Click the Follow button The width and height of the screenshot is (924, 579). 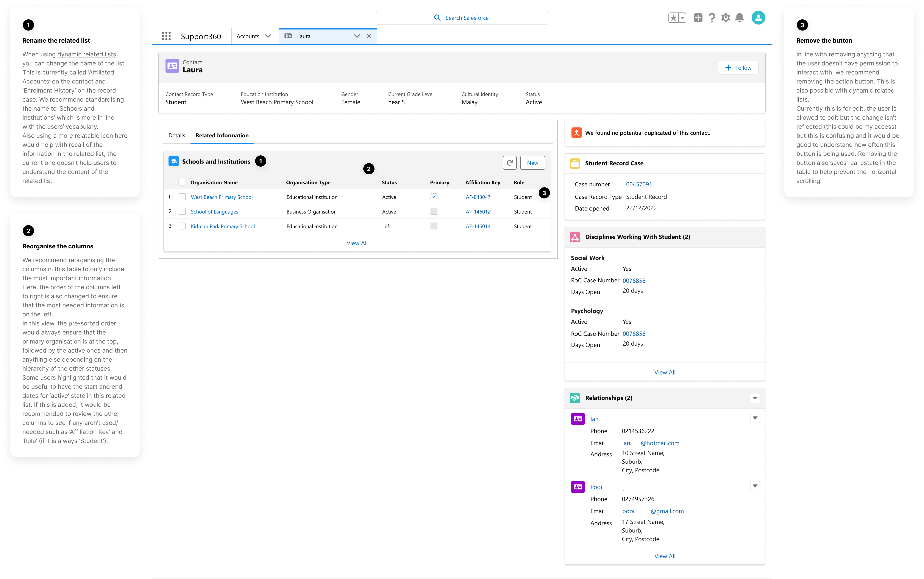point(738,68)
